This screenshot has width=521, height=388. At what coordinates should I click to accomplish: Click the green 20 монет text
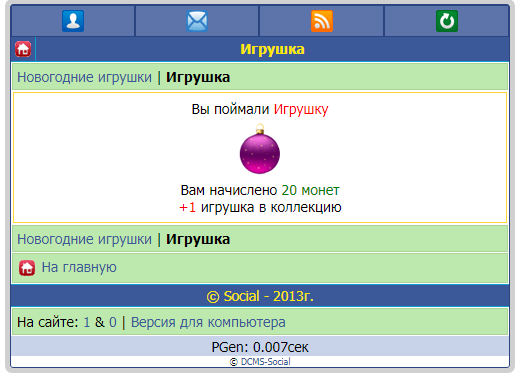point(310,190)
